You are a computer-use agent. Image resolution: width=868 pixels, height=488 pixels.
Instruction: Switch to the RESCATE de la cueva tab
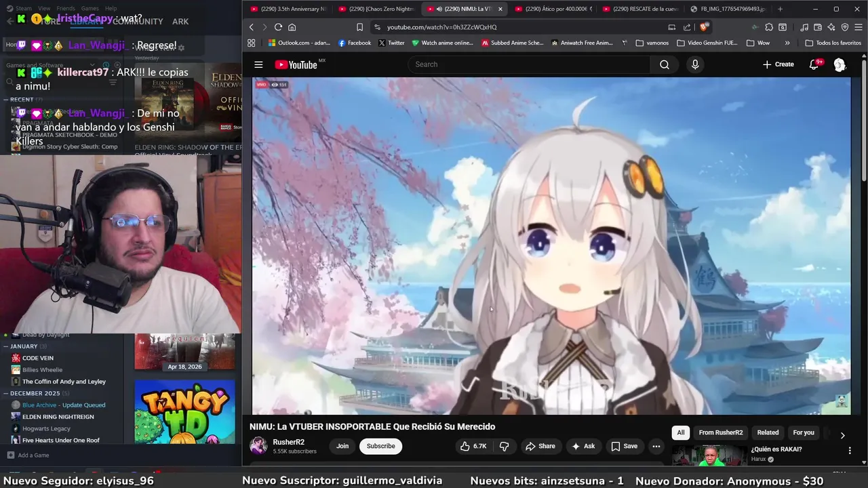click(x=639, y=9)
